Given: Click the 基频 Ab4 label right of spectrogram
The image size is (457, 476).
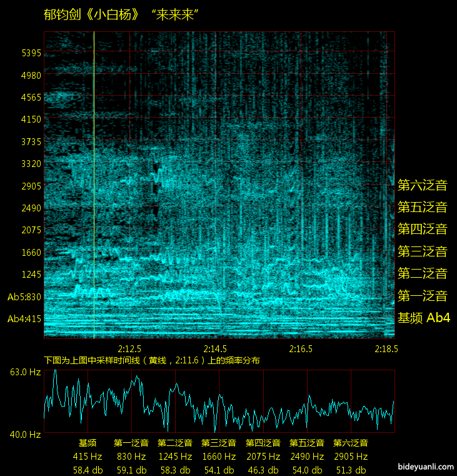Looking at the screenshot, I should pos(423,318).
